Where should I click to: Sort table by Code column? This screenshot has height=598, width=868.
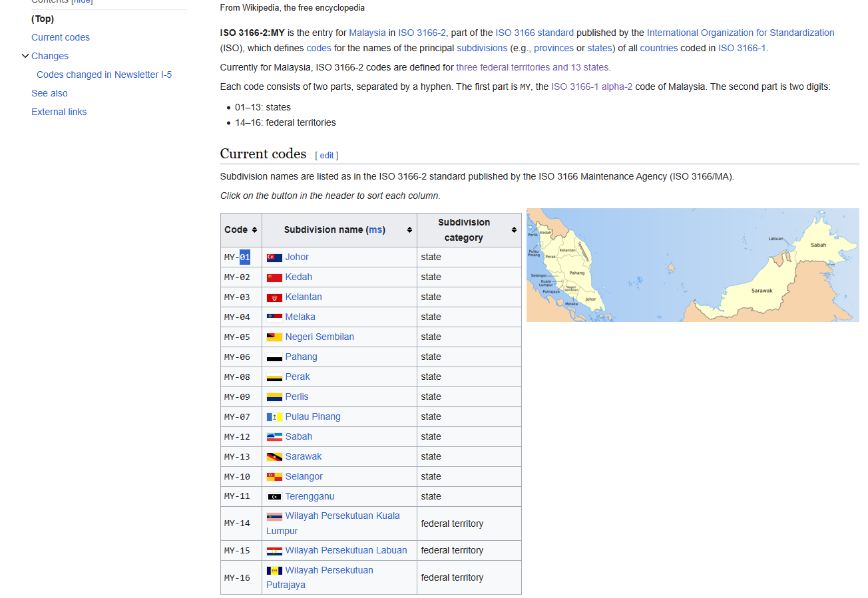254,230
